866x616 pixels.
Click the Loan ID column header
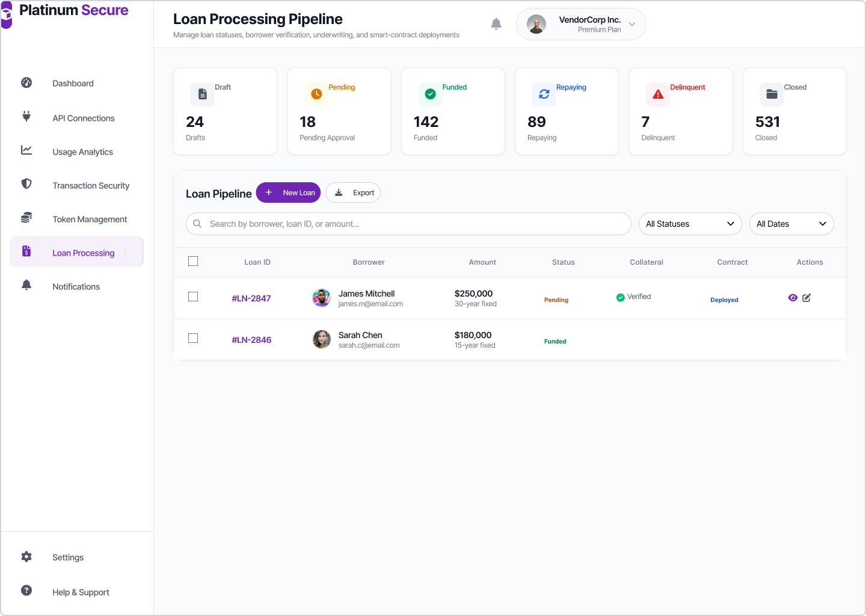pyautogui.click(x=257, y=262)
